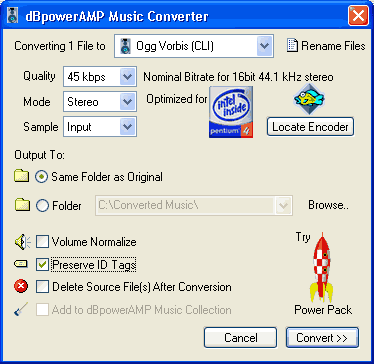Select the Folder output radio button

[42, 206]
